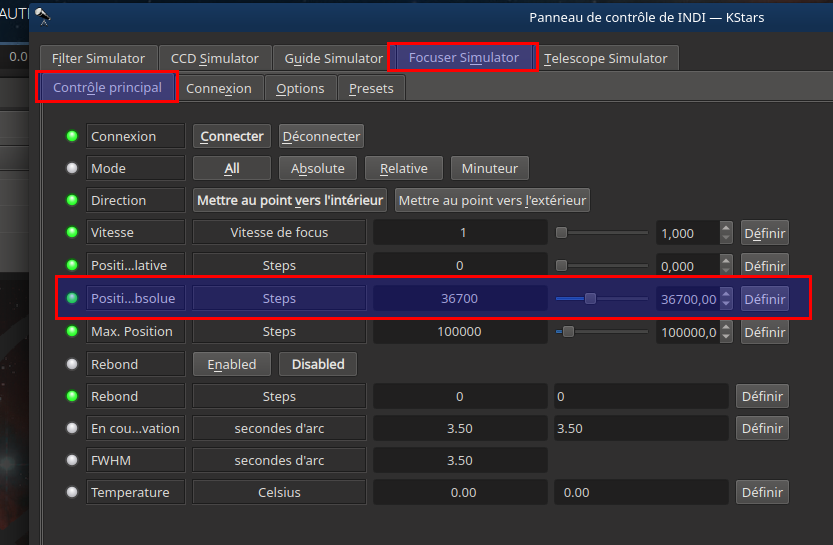This screenshot has height=545, width=833.
Task: Click Définir for Rebond steps
Action: tap(762, 396)
